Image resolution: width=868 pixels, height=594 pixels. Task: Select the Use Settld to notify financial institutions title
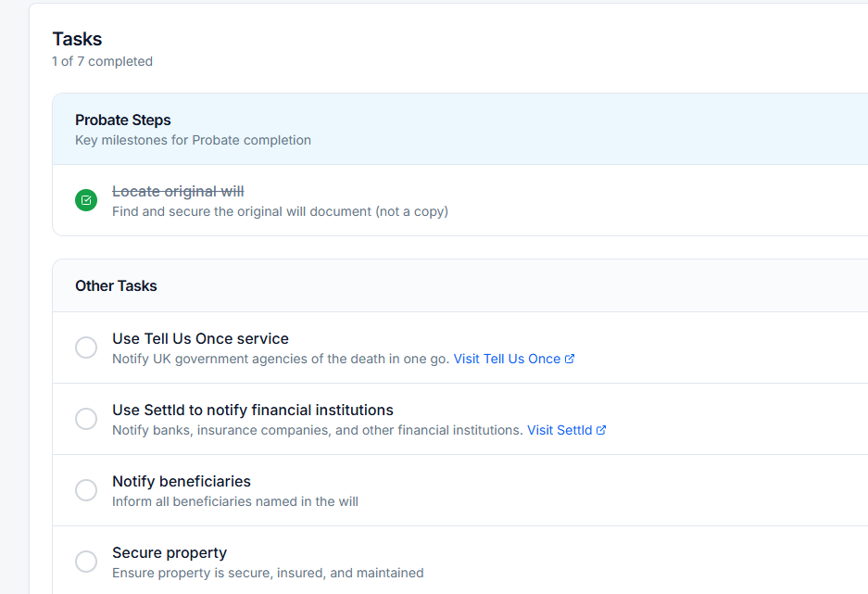(x=252, y=410)
